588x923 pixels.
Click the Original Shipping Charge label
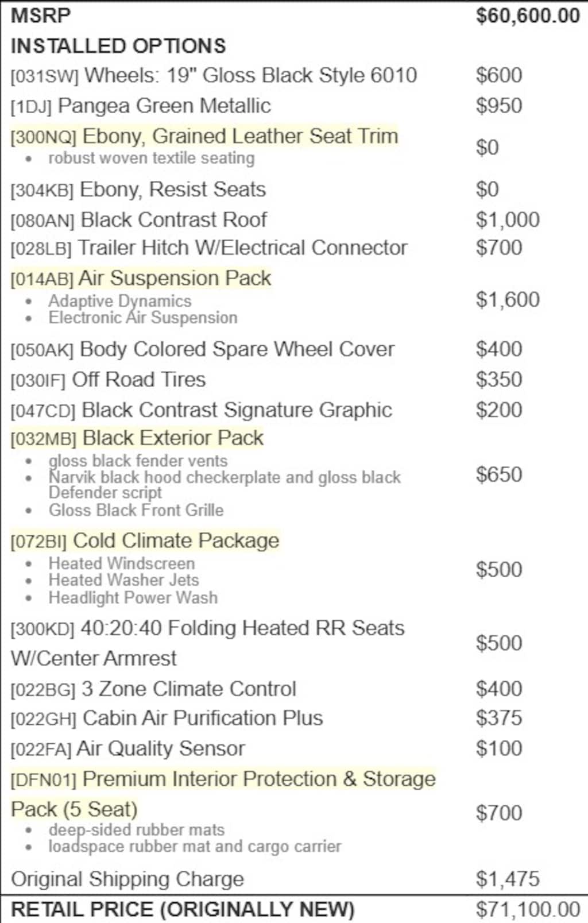click(127, 879)
